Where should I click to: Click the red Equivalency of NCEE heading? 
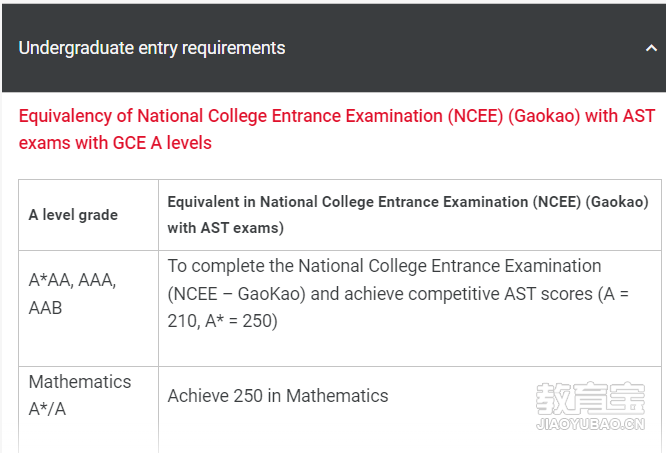(x=337, y=129)
